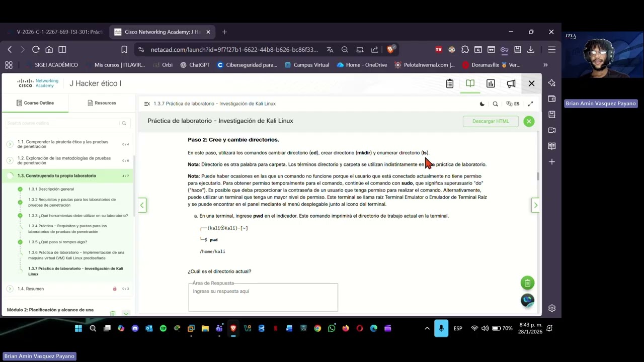Click the browser address bar URL
Viewport: 644px width, 362px height.
(x=234, y=50)
